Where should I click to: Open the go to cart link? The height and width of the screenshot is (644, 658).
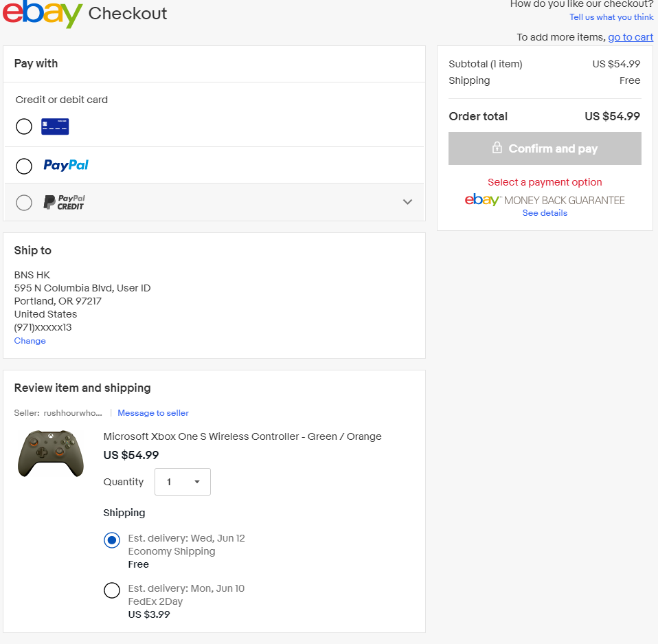630,37
